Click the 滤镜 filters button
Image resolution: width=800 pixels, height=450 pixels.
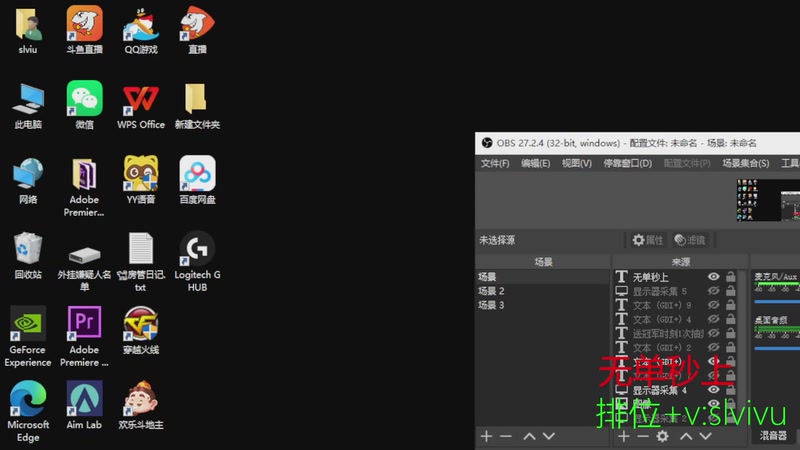[690, 240]
